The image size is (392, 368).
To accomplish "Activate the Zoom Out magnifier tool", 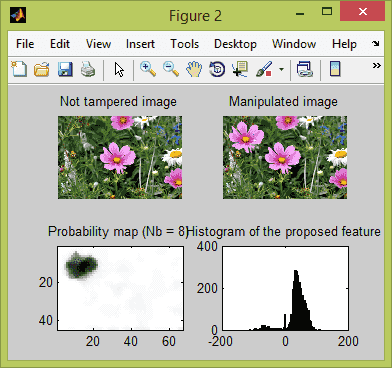I will coord(171,69).
